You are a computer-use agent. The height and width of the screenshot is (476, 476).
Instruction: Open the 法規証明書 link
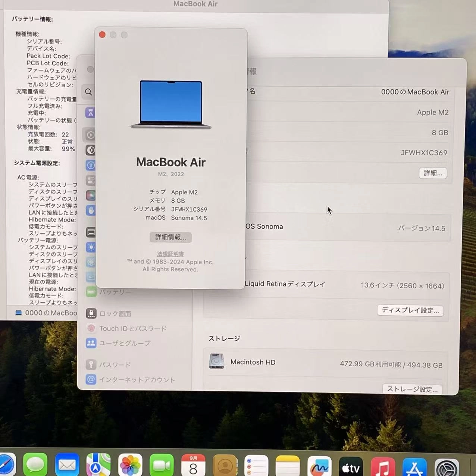(170, 254)
